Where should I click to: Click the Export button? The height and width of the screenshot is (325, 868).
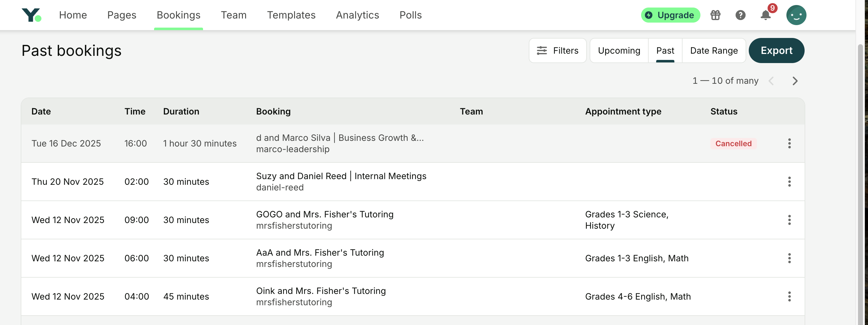[776, 51]
